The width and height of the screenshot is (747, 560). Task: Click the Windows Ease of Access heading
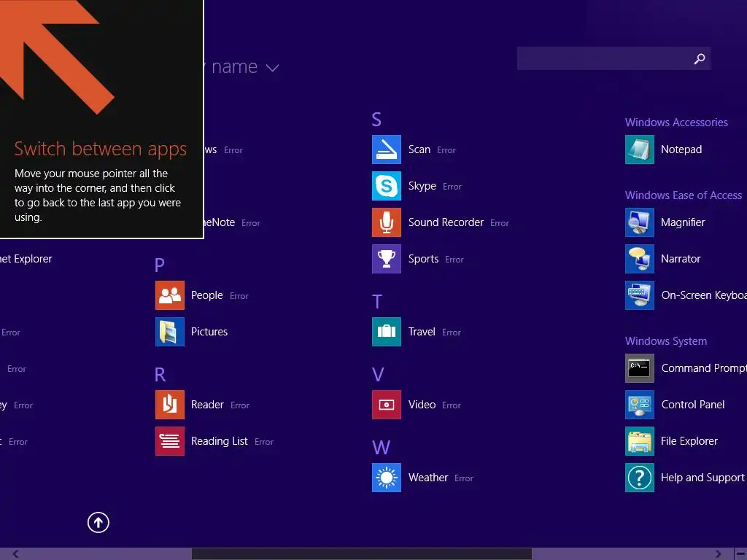coord(684,195)
